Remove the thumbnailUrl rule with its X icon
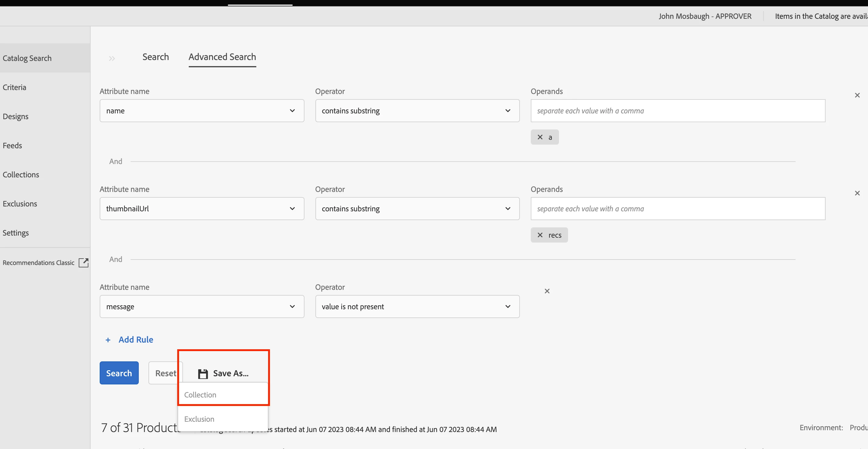The width and height of the screenshot is (868, 449). [857, 193]
